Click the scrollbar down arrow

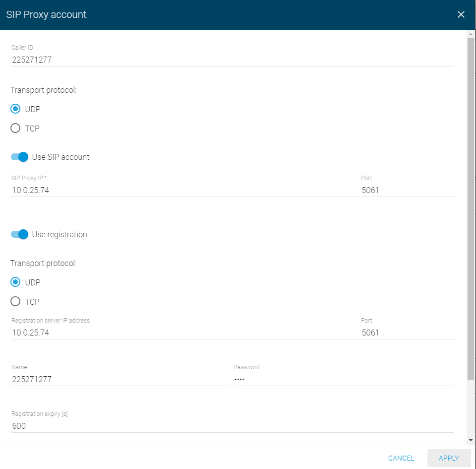471,440
